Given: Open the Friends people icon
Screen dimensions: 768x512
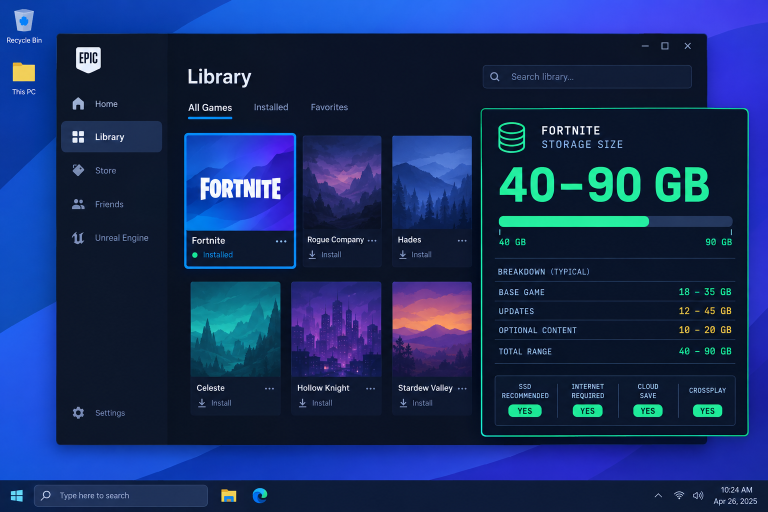Looking at the screenshot, I should [78, 204].
